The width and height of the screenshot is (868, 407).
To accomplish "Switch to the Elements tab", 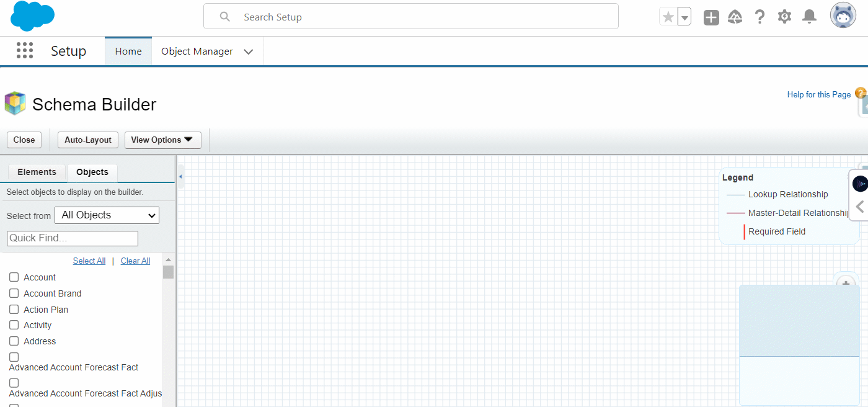I will [37, 172].
